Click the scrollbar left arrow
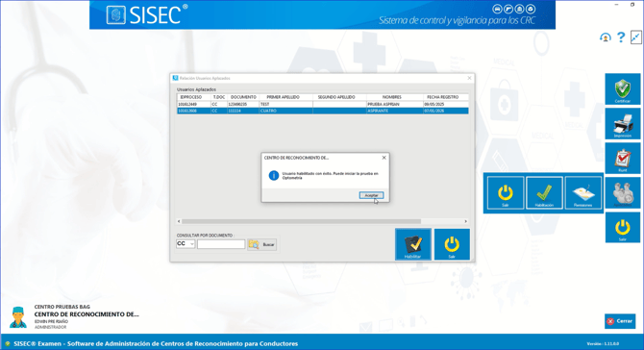This screenshot has height=350, width=644. tap(179, 221)
